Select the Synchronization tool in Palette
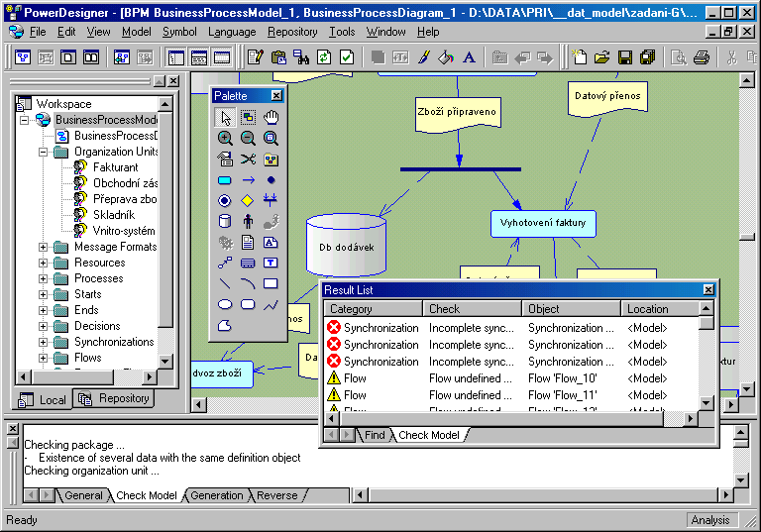The height and width of the screenshot is (532, 761). [271, 199]
